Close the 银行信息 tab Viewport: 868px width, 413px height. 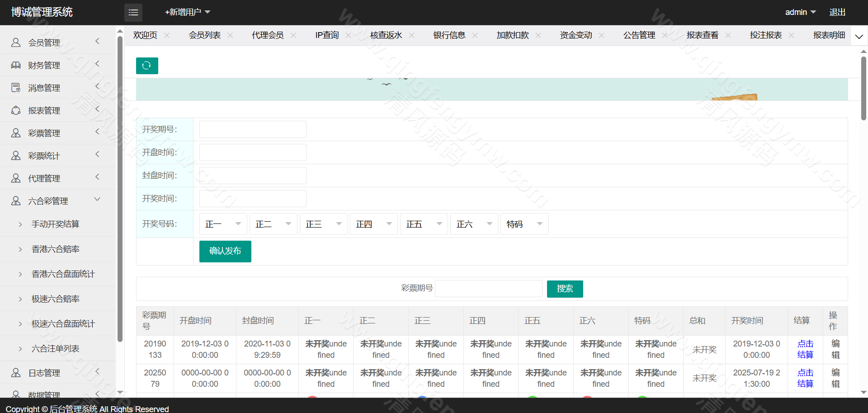(x=475, y=35)
